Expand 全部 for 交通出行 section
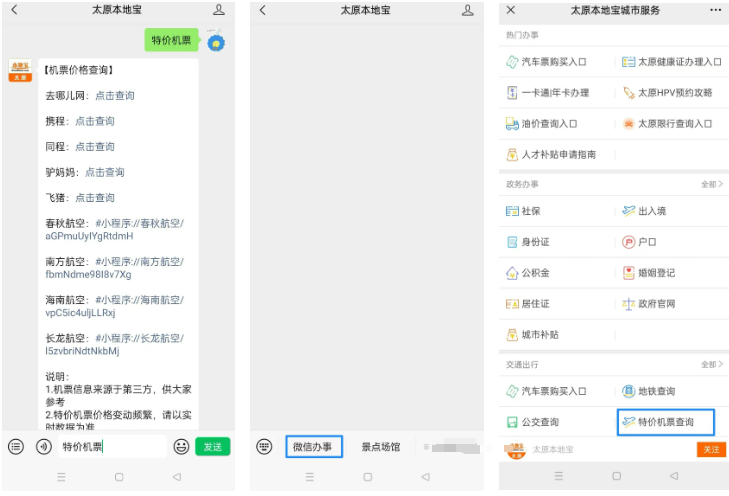Screen dimensions: 729x496 [712, 364]
